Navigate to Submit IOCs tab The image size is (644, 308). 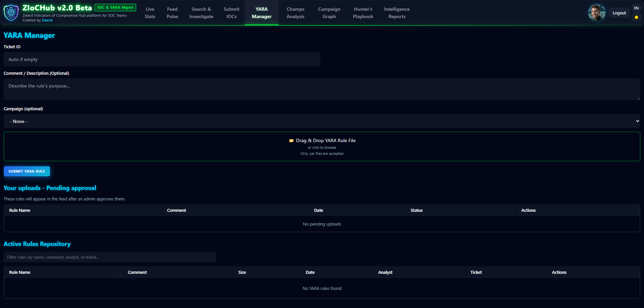231,13
